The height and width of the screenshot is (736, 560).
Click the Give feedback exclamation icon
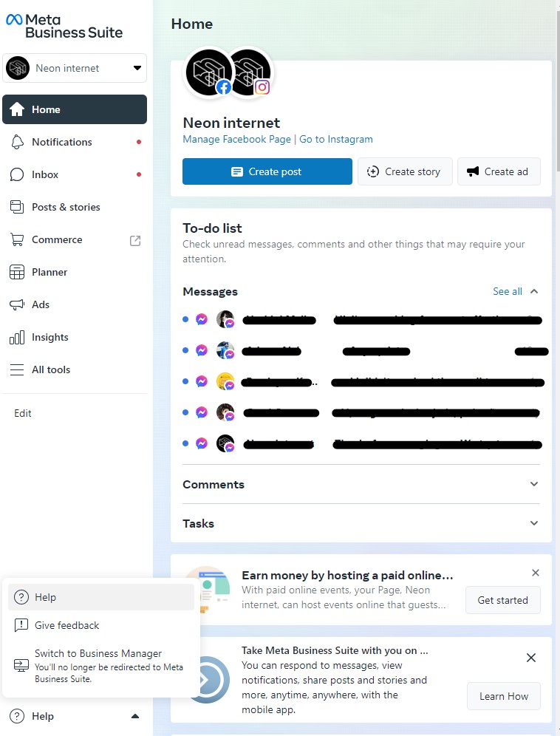pos(21,625)
